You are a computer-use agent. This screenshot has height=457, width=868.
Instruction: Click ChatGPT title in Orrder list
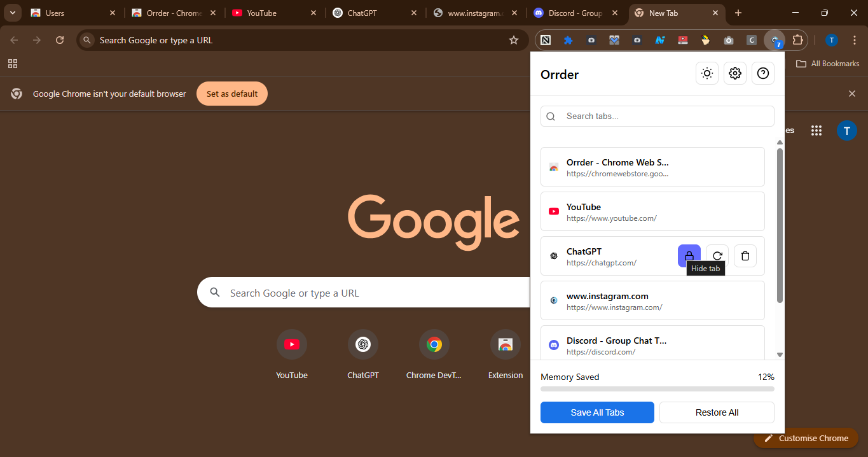[584, 251]
